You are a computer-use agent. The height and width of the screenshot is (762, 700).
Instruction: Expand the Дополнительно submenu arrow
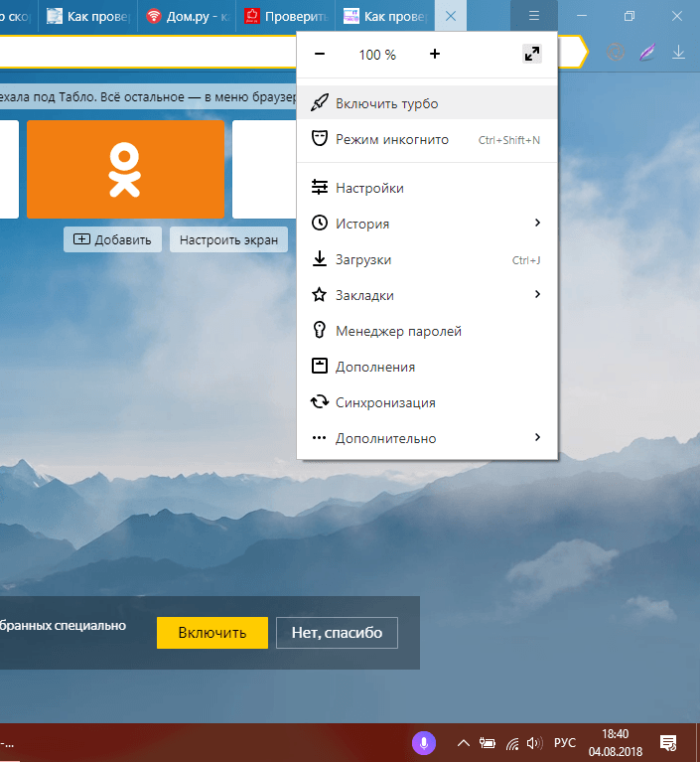click(x=537, y=437)
